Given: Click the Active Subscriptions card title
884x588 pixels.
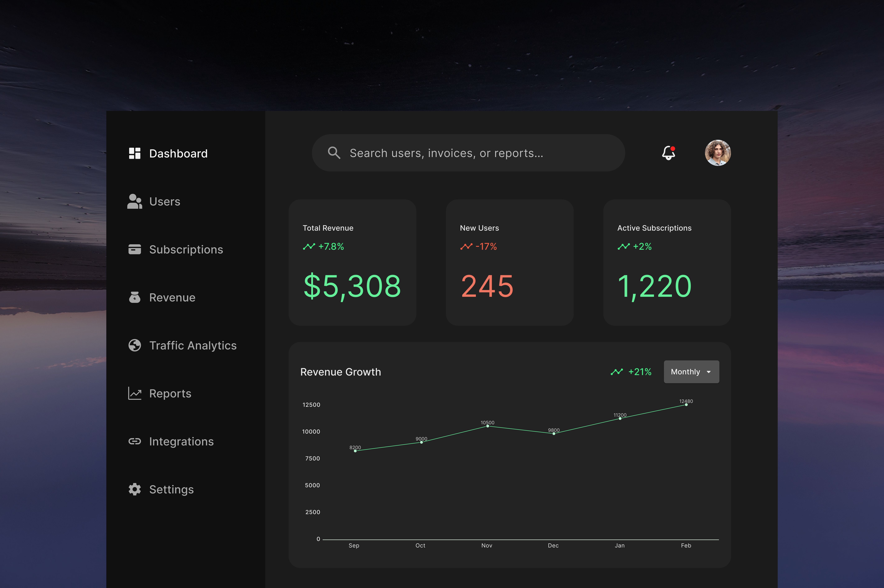Looking at the screenshot, I should coord(654,228).
